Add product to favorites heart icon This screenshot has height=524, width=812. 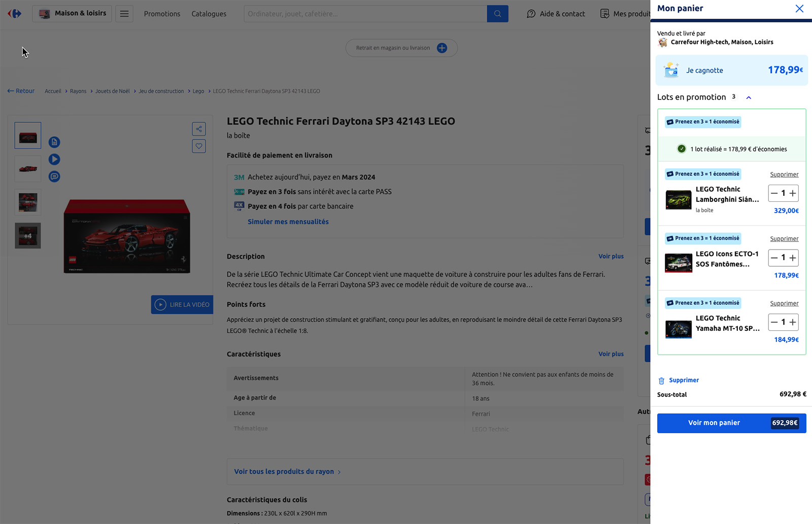pyautogui.click(x=199, y=146)
